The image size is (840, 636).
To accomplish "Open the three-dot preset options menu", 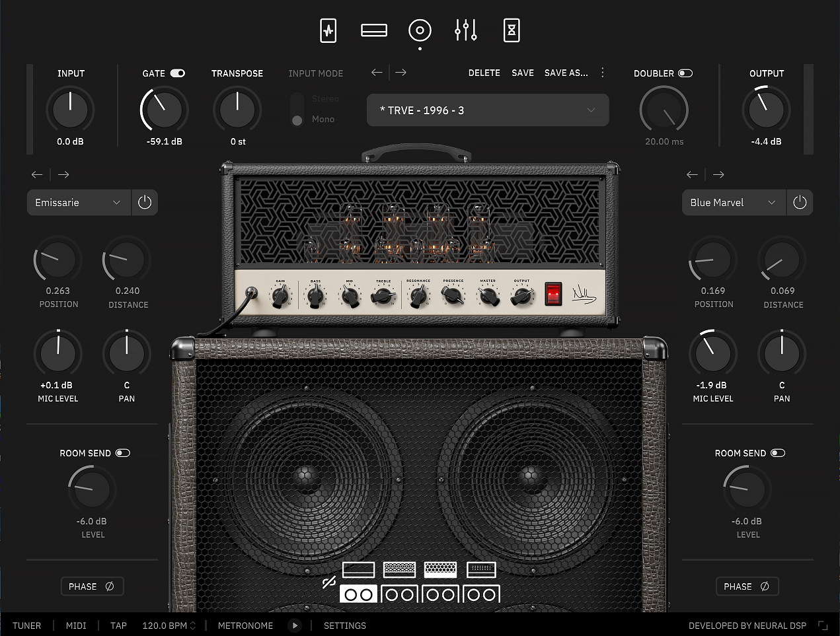I will pos(602,73).
